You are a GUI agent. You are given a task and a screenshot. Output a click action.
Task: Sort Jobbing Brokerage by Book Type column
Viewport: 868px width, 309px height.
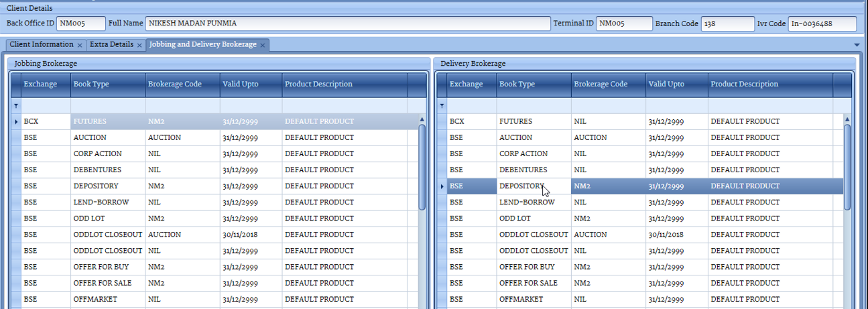point(107,84)
